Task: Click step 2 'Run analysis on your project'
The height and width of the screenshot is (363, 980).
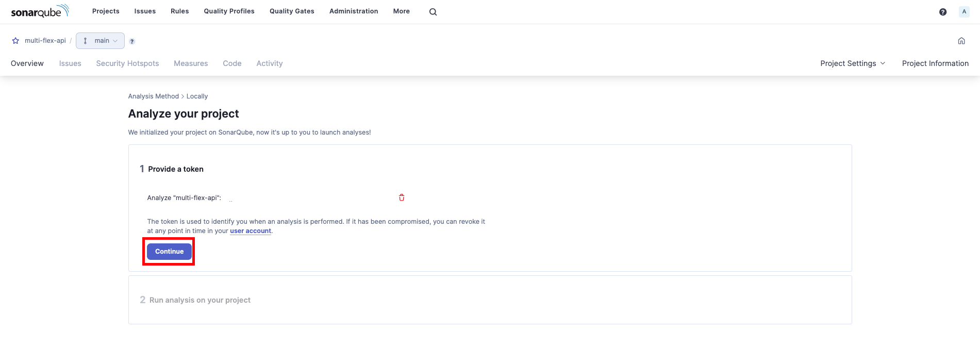Action: click(200, 300)
